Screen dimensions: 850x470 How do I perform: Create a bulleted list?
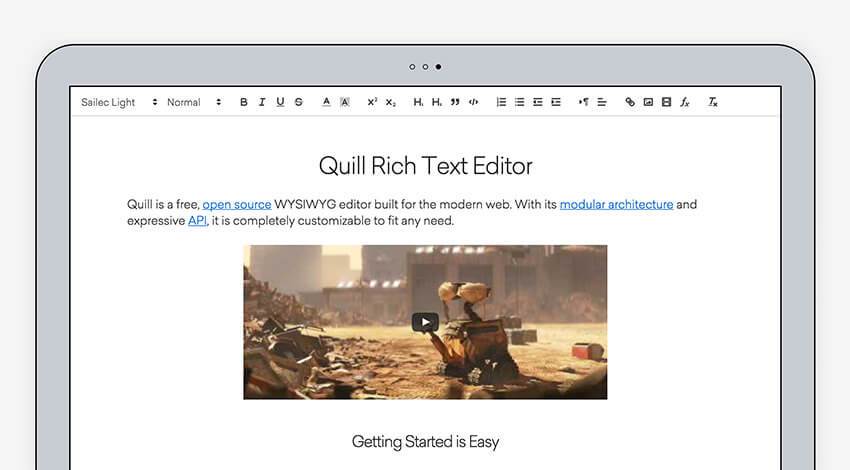pyautogui.click(x=519, y=102)
